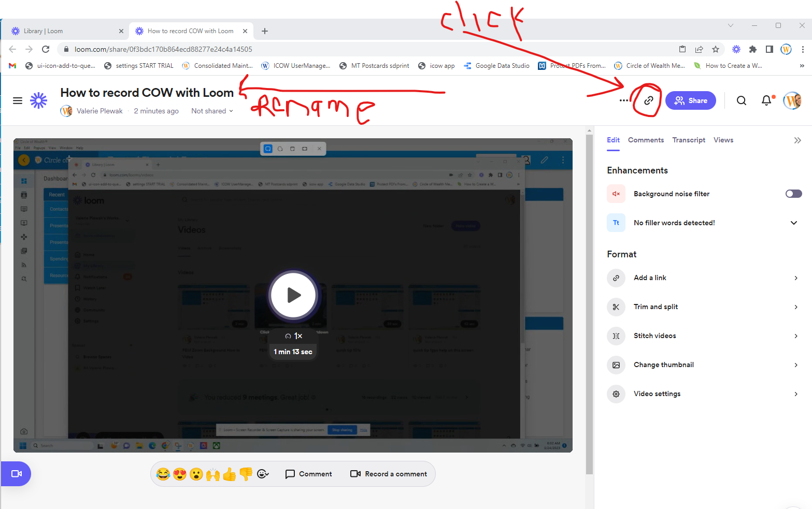Screen dimensions: 812x509
Task: Close the How to record COW tab
Action: click(245, 31)
